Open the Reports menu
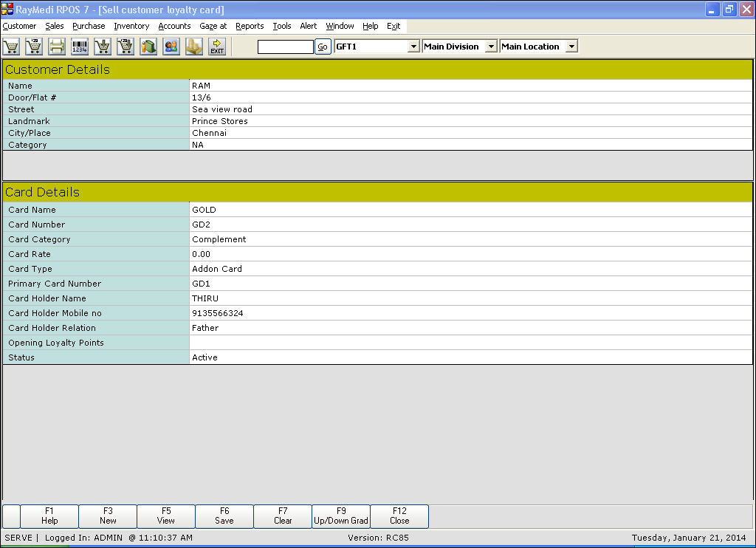Screen dimensions: 756x548 (x=250, y=26)
